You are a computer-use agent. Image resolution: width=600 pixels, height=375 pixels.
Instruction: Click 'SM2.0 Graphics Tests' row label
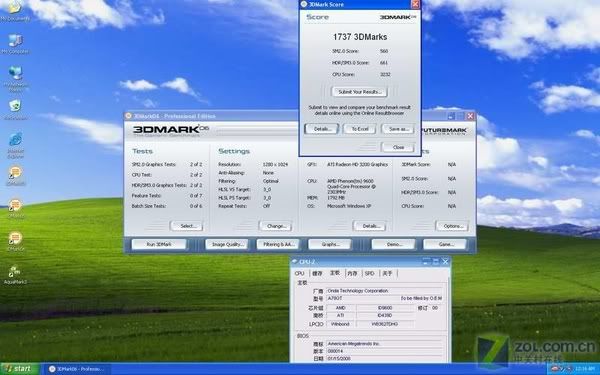coord(154,165)
